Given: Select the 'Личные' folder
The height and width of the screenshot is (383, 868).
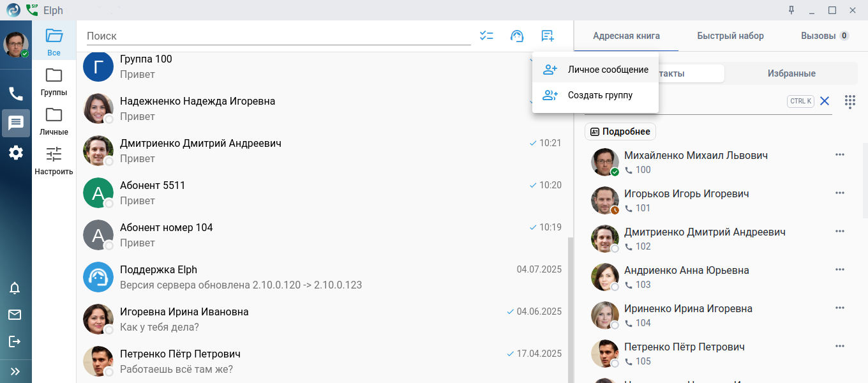Looking at the screenshot, I should point(54,121).
